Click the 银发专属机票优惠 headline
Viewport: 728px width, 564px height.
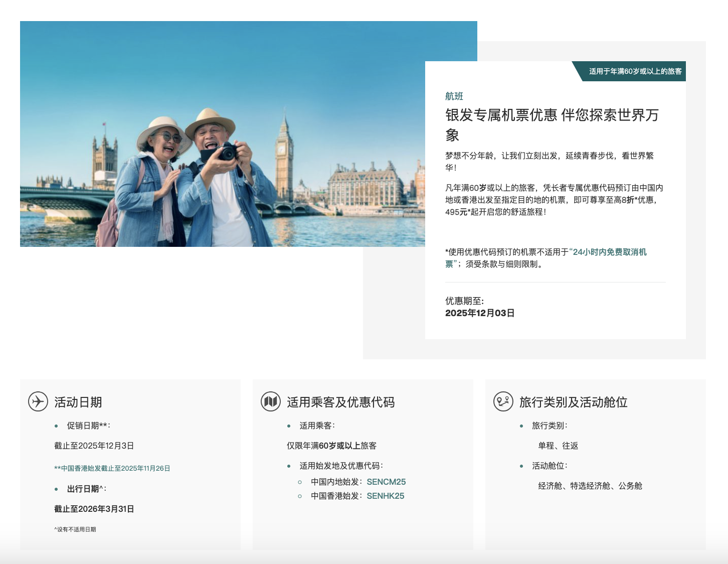[552, 115]
